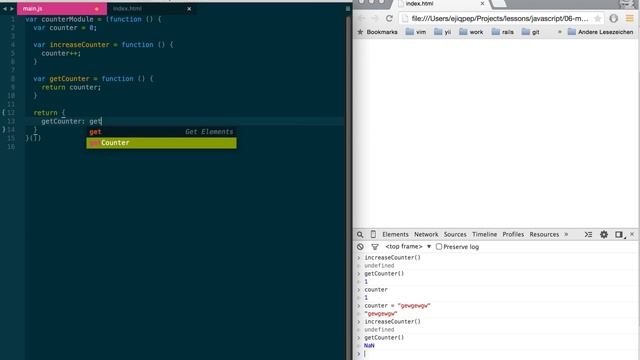
Task: Bookmark this page with the star icon
Action: (x=597, y=18)
